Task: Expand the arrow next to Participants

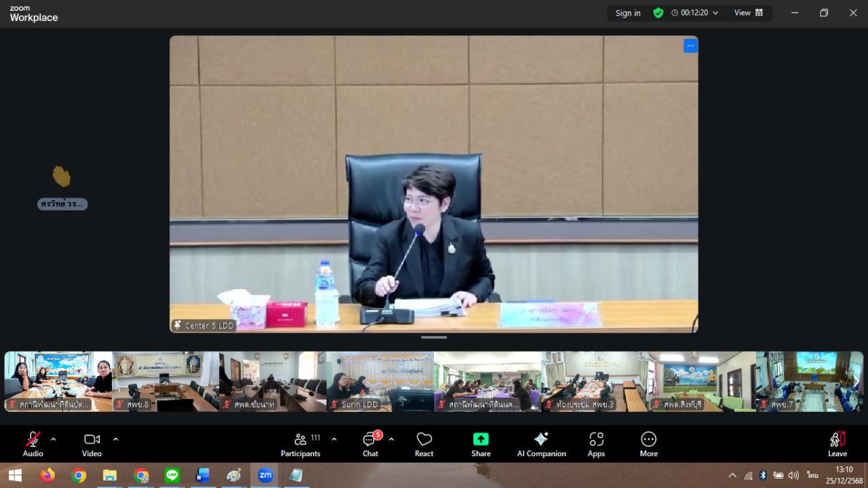Action: (x=334, y=439)
